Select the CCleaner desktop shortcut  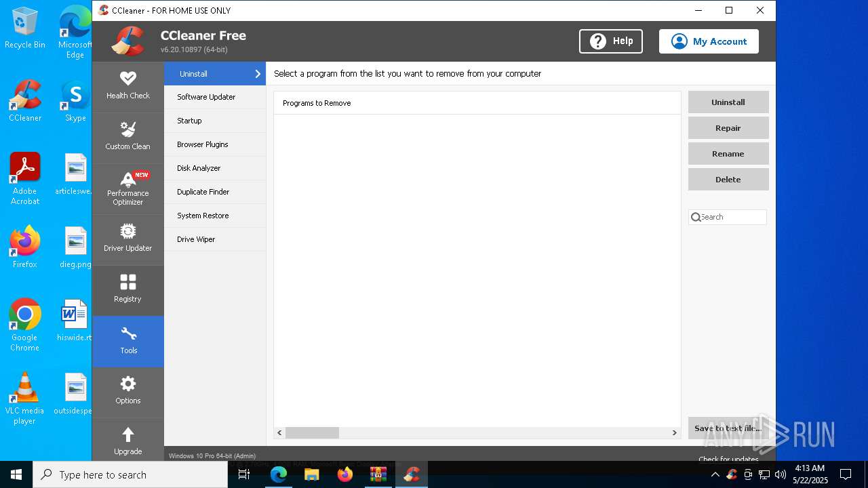25,101
